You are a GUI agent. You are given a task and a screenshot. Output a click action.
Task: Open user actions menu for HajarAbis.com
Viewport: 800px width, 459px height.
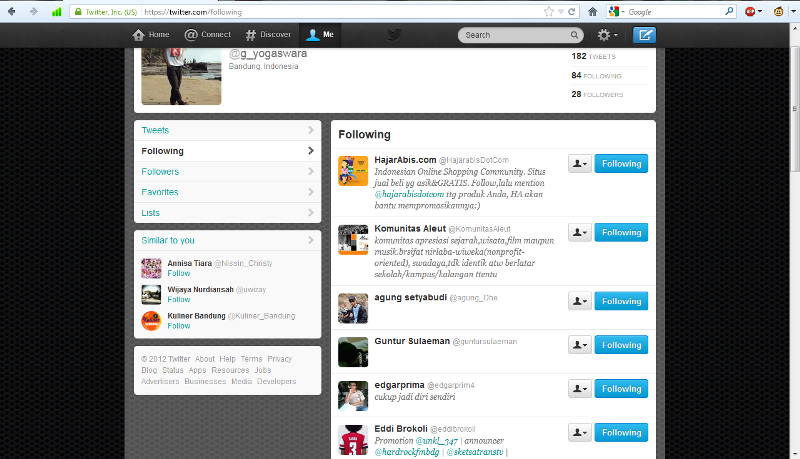click(x=580, y=164)
